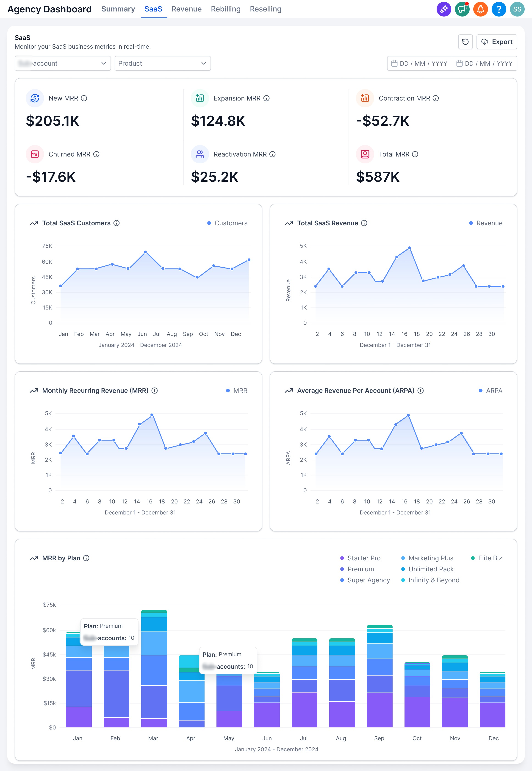Click the first start date input field
The width and height of the screenshot is (532, 771).
tap(419, 63)
